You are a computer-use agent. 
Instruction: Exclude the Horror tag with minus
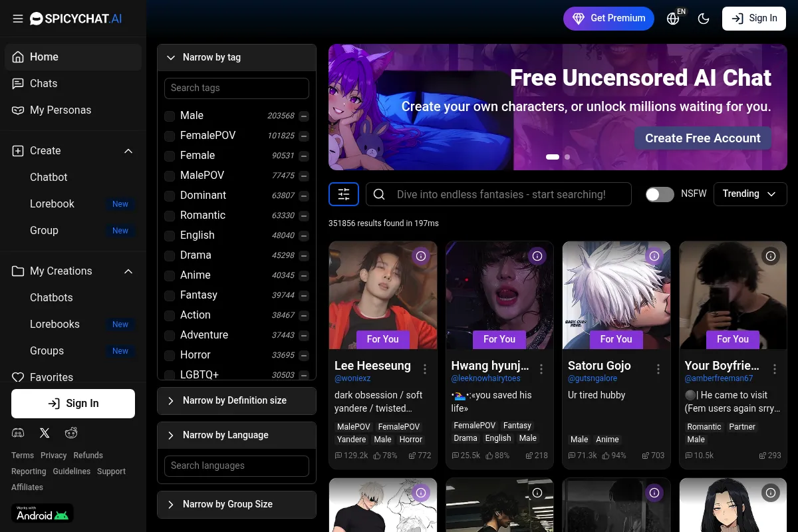coord(304,355)
